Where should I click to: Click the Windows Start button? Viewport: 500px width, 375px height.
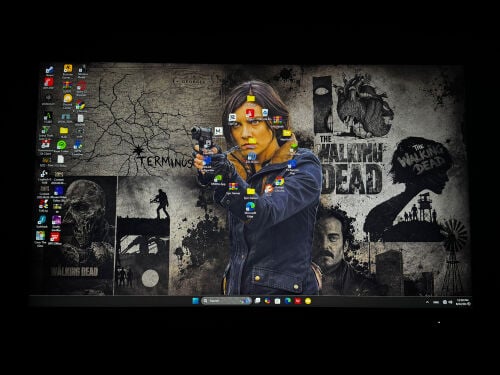196,301
